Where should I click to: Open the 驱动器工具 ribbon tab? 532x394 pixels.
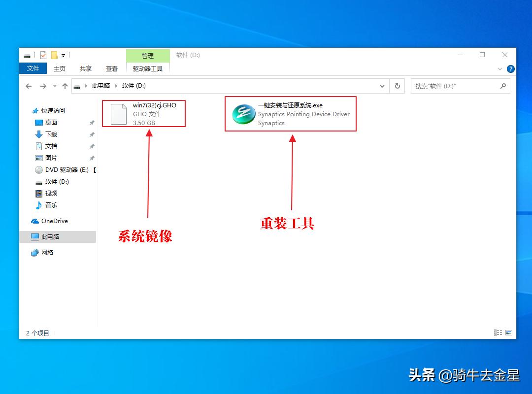[148, 68]
